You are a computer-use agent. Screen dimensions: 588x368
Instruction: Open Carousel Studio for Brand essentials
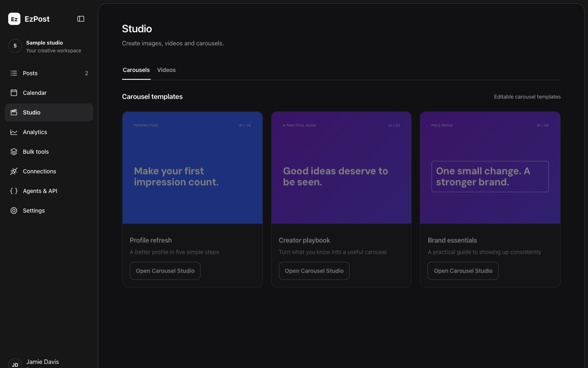pyautogui.click(x=463, y=271)
